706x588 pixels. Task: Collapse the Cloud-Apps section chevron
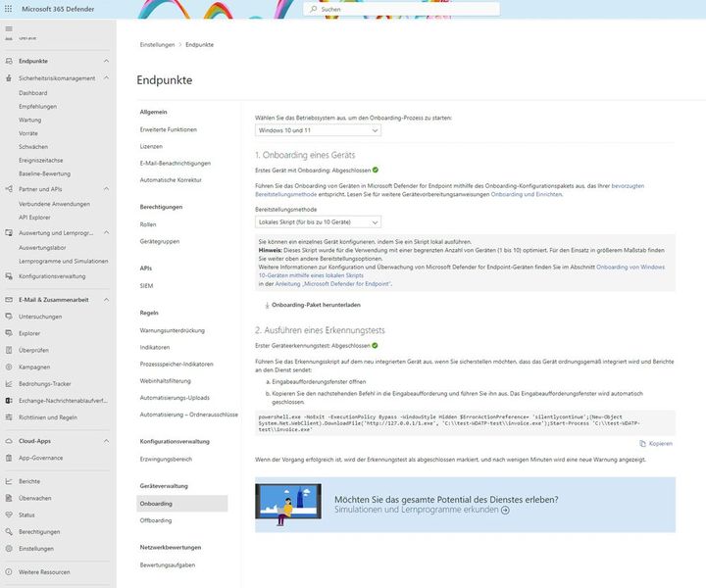point(106,441)
